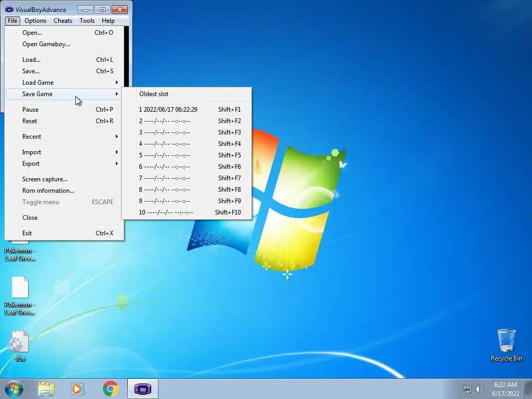
Task: Choose Close in the File menu
Action: 64,218
